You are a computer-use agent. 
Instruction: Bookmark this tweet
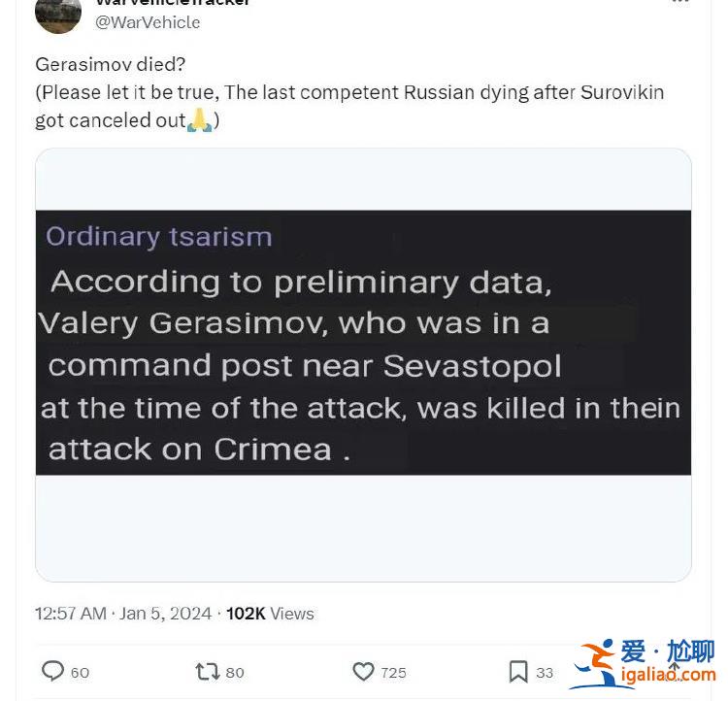[518, 671]
